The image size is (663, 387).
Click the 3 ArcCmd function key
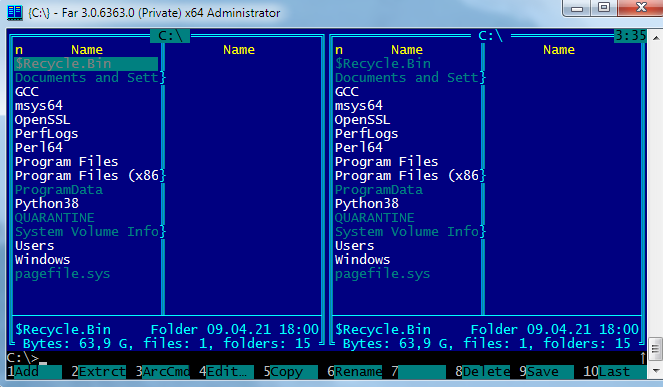click(x=162, y=372)
